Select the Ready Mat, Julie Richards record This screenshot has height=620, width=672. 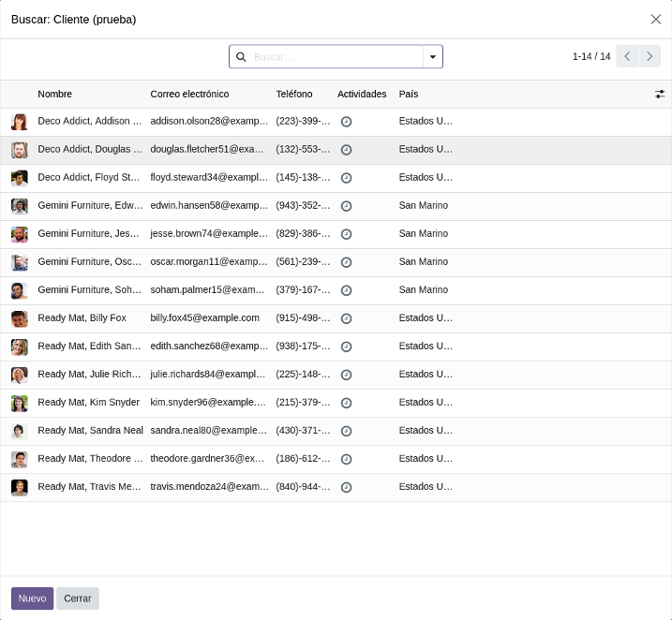pos(89,375)
